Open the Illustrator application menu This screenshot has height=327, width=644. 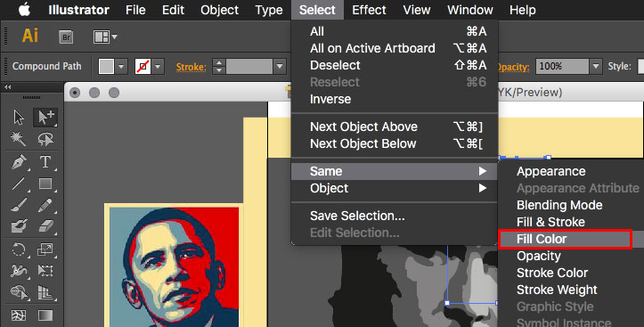tap(79, 10)
